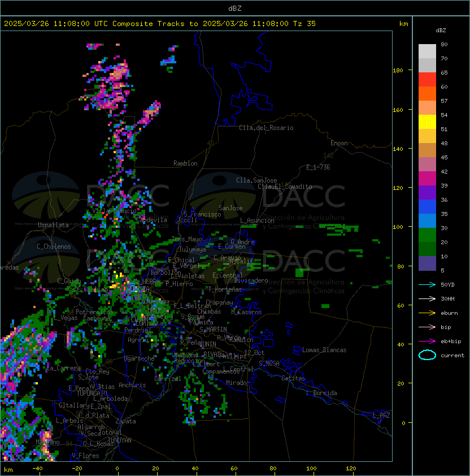Viewport: 470px width, 476px height.
Task: Click the 'Anchoris' map label
Action: pos(132,385)
